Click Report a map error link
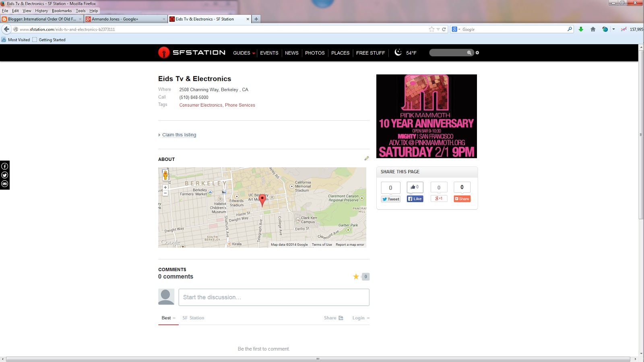Image resolution: width=644 pixels, height=362 pixels. [x=350, y=245]
